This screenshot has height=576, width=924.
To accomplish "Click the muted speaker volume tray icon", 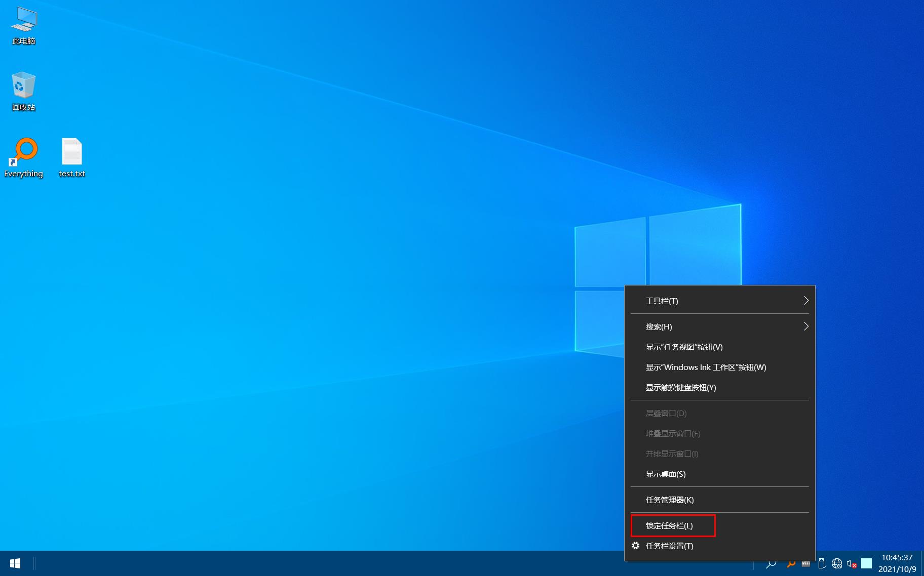I will tap(852, 563).
